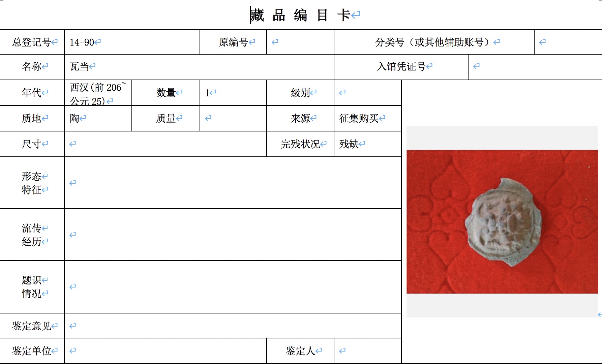Screen dimensions: 602x364
Task: Click the empty 流传经历 cell
Action: click(233, 235)
